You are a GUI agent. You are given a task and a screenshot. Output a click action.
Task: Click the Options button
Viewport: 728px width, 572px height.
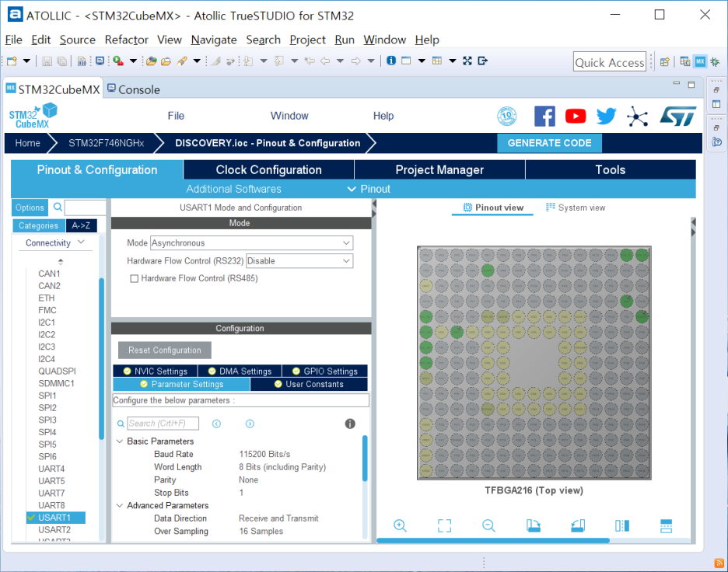click(x=30, y=208)
